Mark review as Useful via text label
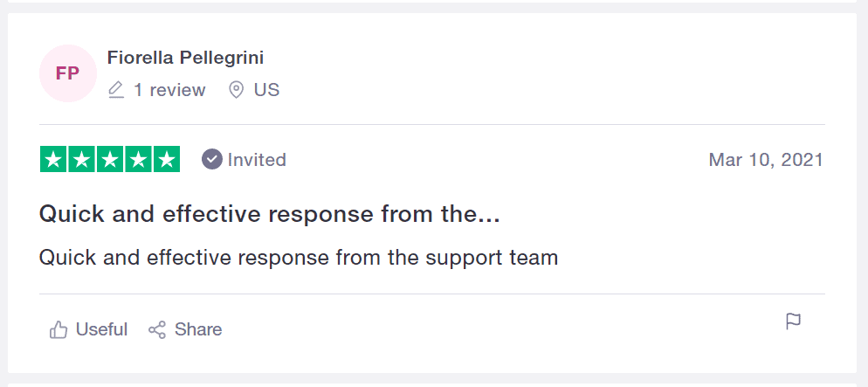 102,330
